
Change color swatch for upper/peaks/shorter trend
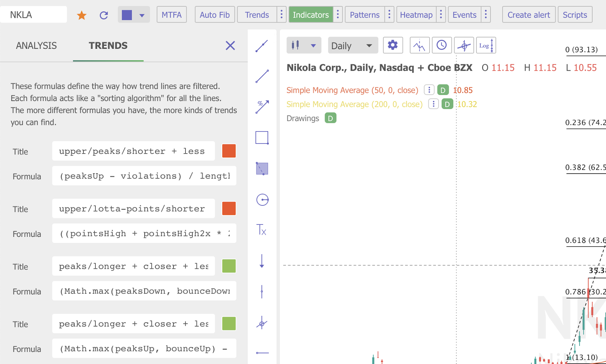[229, 151]
